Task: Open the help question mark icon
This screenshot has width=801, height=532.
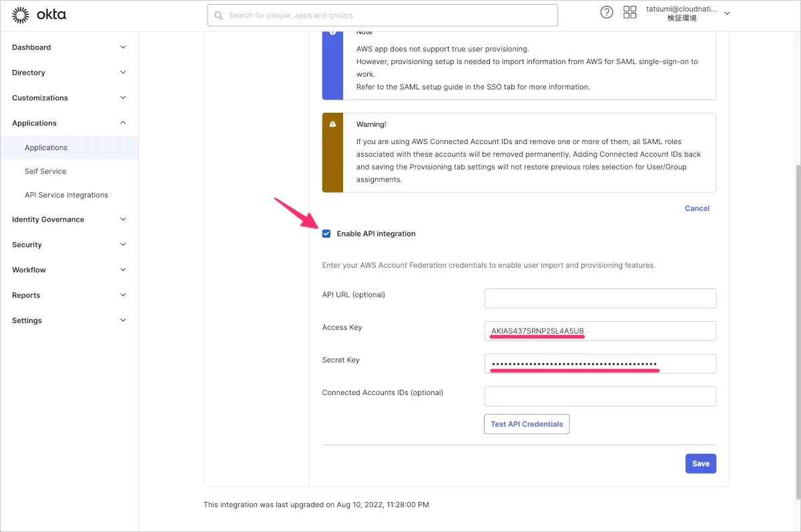Action: 607,13
